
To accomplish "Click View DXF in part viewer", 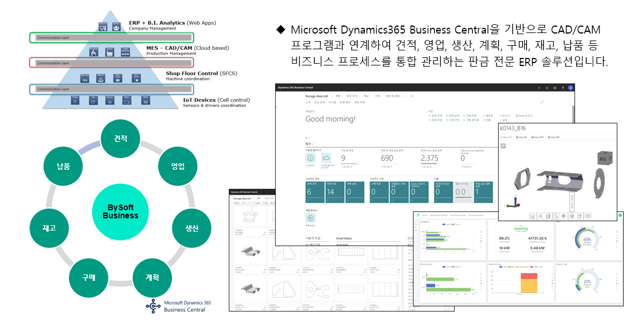I will [x=554, y=137].
